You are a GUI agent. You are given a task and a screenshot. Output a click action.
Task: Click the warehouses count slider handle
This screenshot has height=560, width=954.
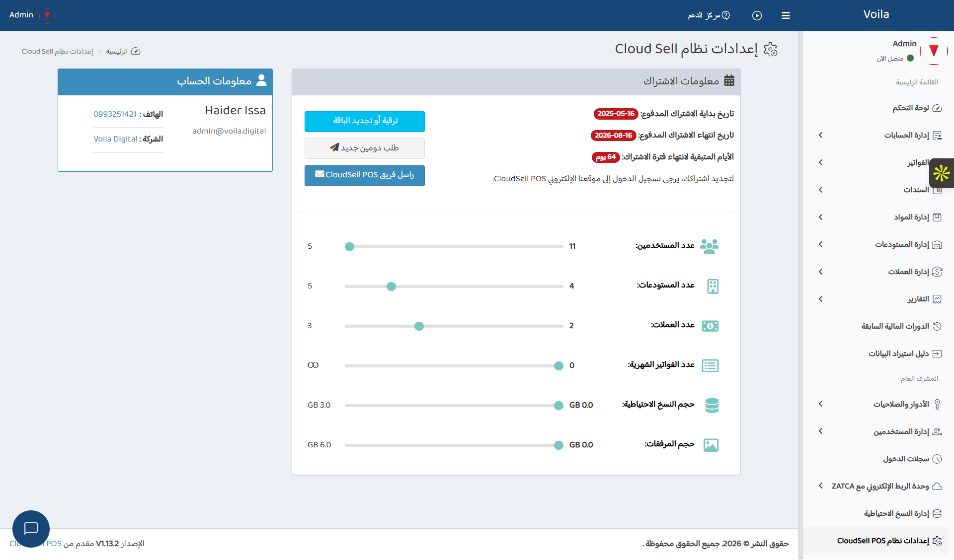(392, 286)
